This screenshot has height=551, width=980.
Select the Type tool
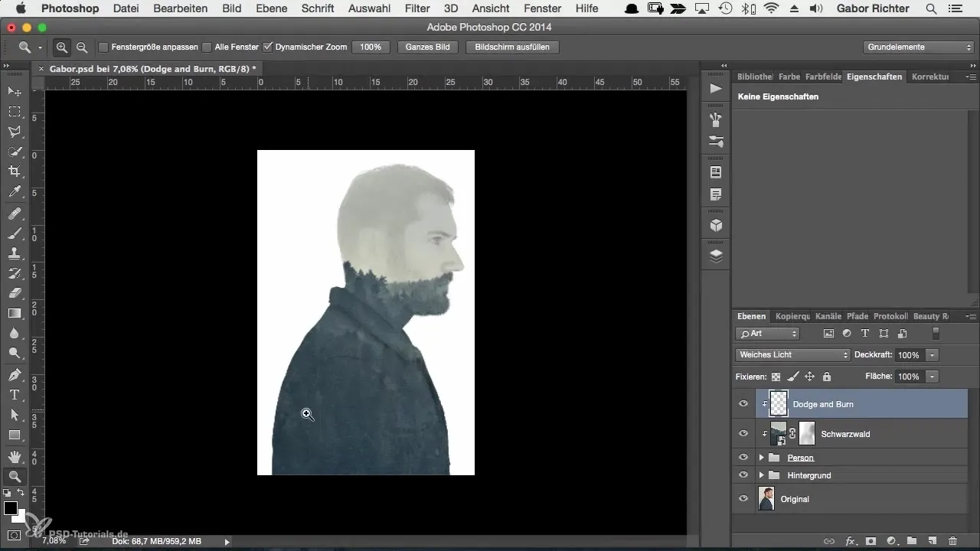point(15,395)
